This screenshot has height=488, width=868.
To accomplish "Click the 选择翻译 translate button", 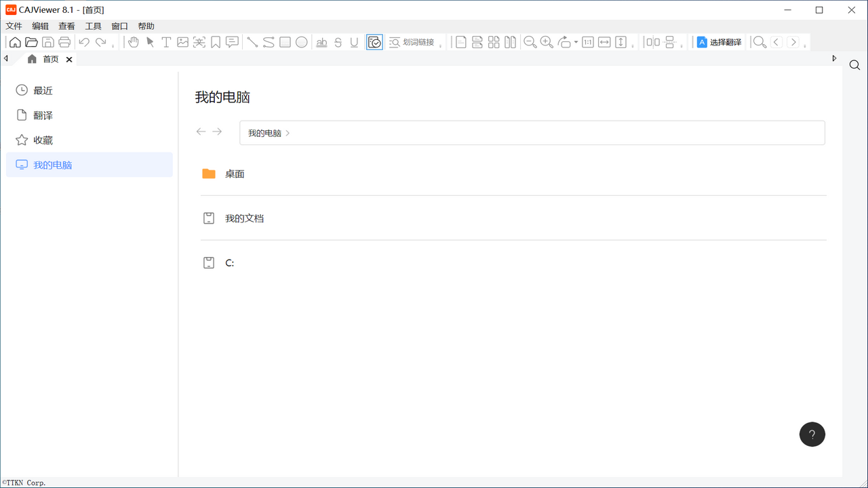I will (719, 42).
